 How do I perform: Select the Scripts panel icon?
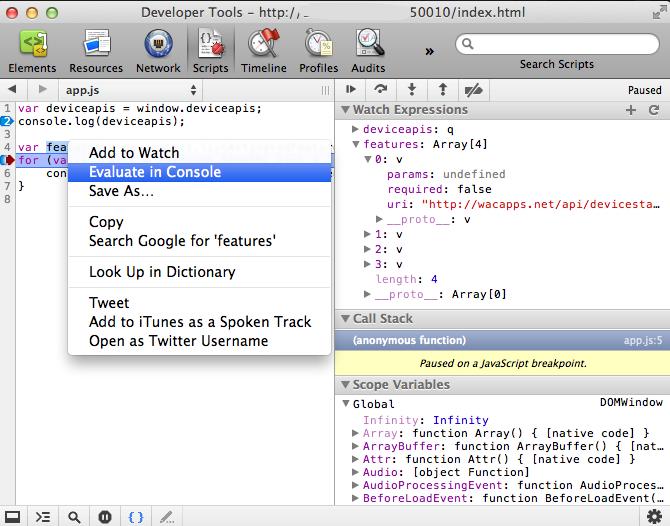click(211, 51)
